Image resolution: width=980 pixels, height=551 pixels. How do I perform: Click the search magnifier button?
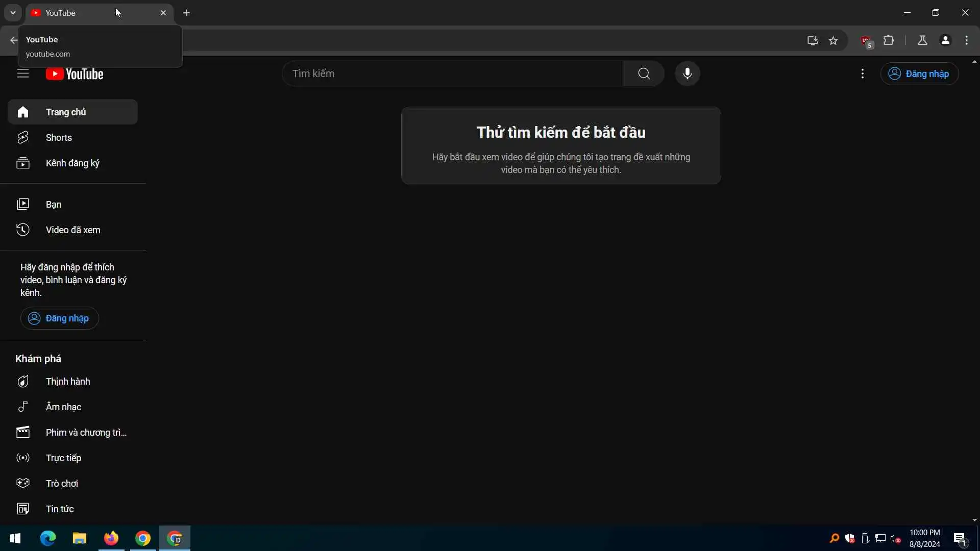(x=644, y=73)
